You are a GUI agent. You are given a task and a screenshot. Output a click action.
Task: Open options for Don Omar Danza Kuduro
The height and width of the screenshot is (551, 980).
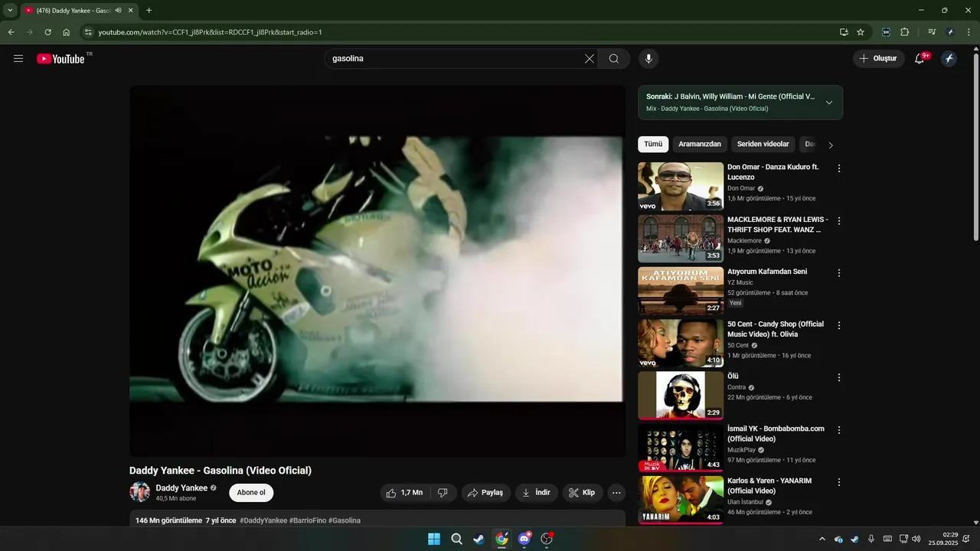click(x=839, y=168)
